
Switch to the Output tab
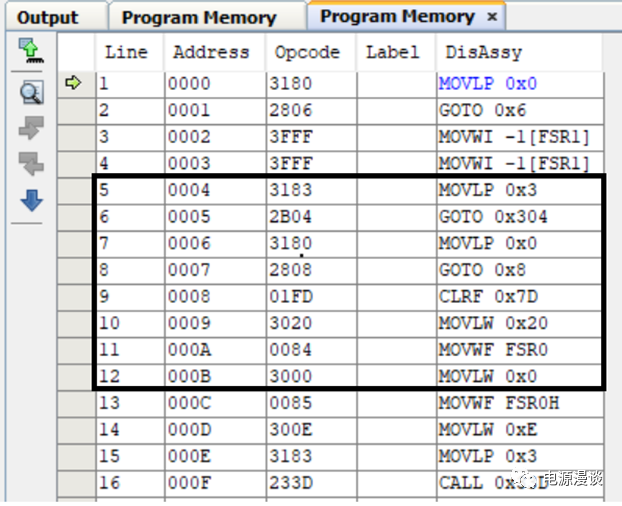pos(47,17)
